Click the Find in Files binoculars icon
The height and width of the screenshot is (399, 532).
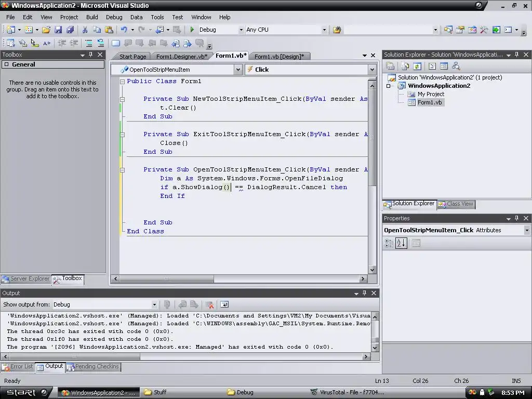[337, 30]
